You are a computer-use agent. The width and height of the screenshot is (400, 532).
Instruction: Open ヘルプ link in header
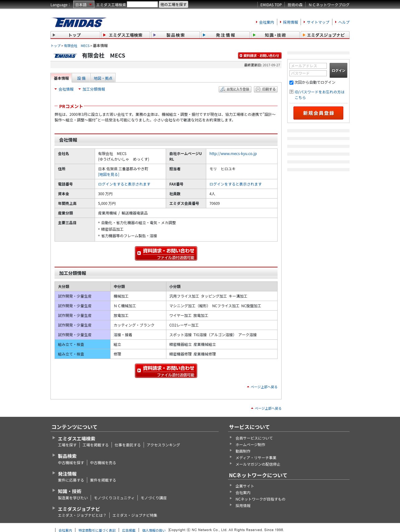(344, 22)
